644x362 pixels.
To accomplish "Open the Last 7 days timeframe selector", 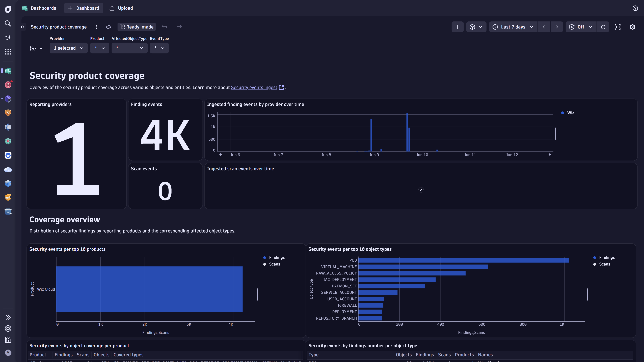I will [513, 27].
